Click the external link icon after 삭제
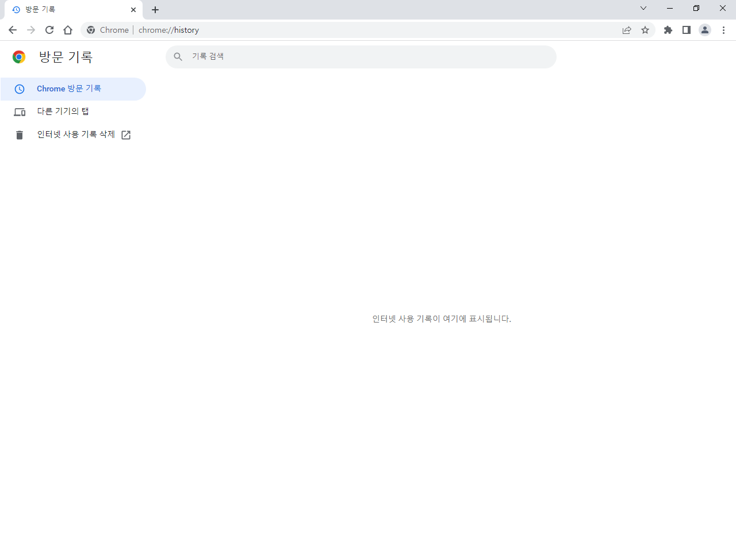 coord(126,135)
